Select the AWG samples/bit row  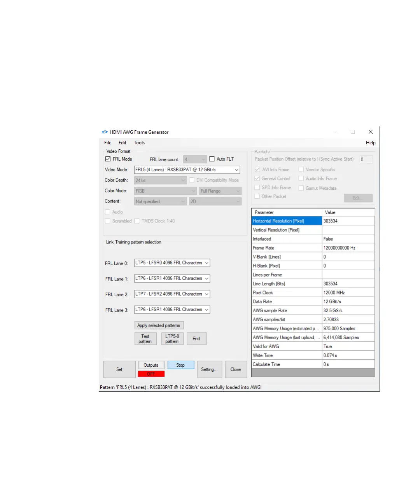point(313,319)
